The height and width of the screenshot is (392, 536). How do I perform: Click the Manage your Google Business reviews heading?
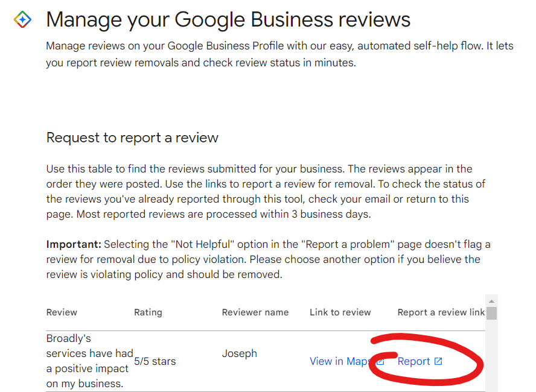click(x=228, y=19)
